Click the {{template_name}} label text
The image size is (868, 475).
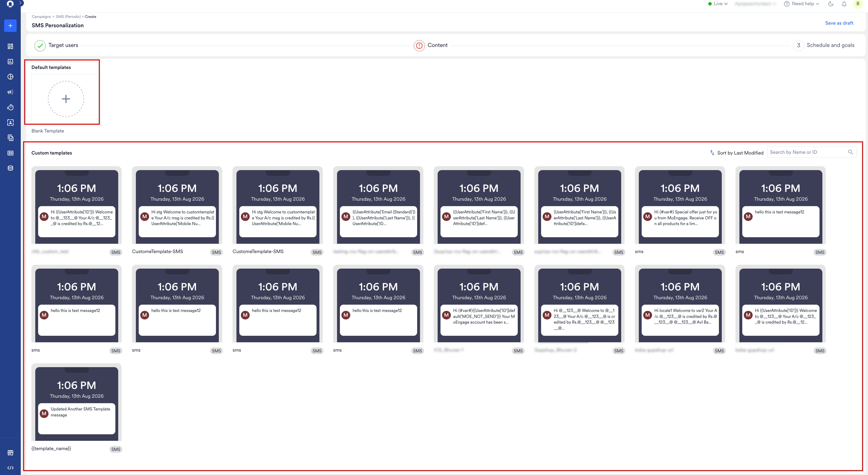(51, 448)
